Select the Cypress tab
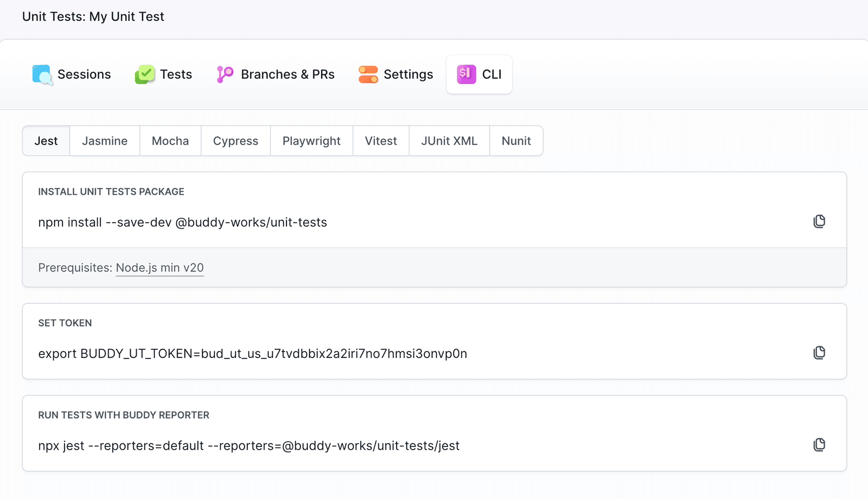The width and height of the screenshot is (868, 499). tap(236, 141)
